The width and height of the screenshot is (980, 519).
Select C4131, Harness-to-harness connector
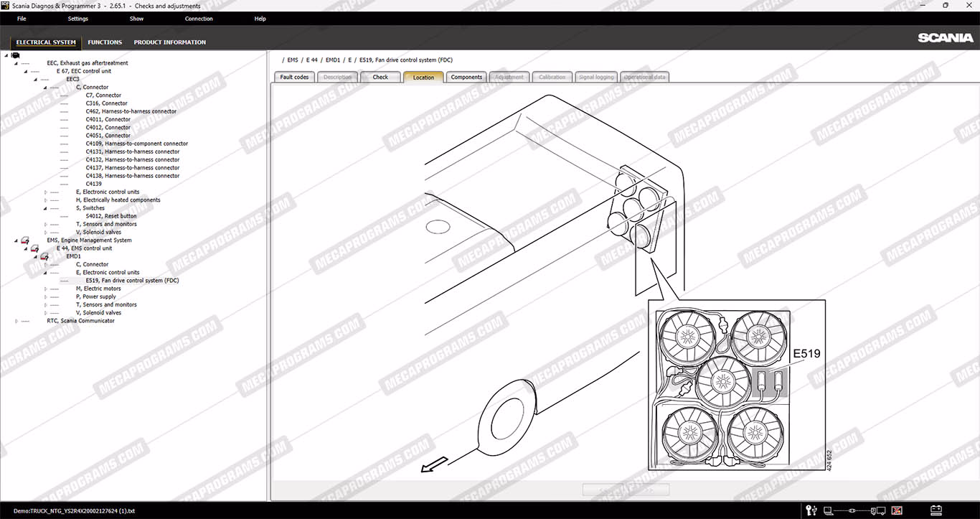pos(133,151)
